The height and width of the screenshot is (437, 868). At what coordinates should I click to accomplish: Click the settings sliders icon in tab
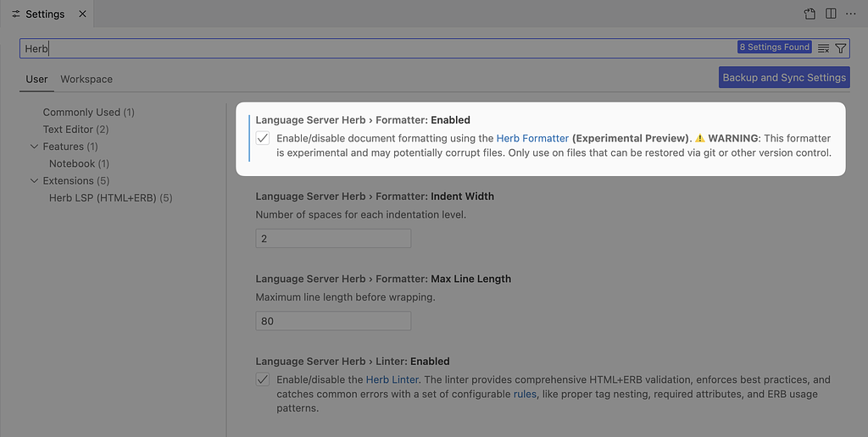pos(15,14)
